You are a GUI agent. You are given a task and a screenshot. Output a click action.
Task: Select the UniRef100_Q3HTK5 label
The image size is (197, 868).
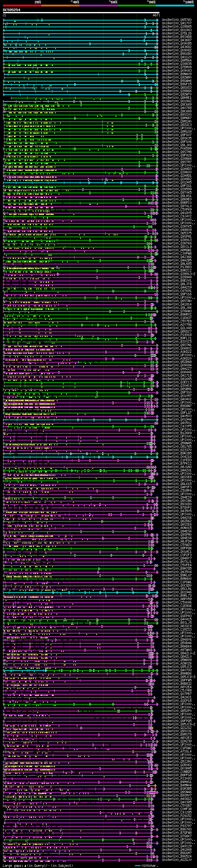point(177,226)
